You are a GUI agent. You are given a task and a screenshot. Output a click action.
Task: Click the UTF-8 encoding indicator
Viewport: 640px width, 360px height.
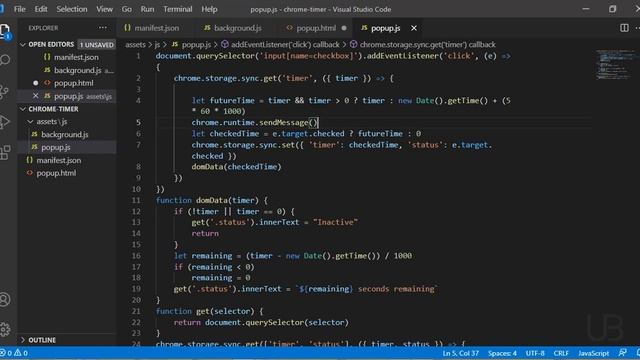[535, 353]
